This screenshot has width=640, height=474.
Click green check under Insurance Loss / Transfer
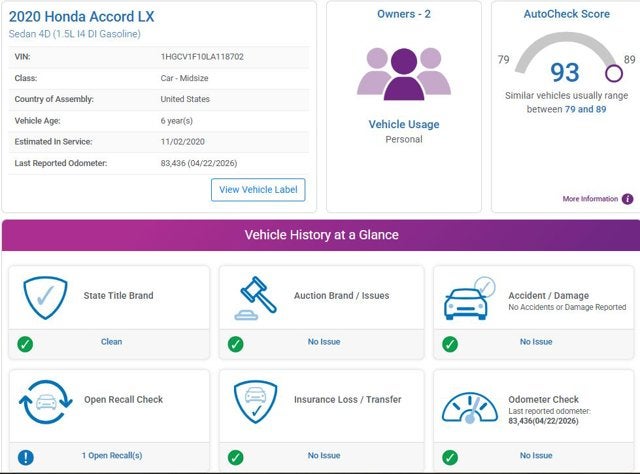pyautogui.click(x=236, y=457)
